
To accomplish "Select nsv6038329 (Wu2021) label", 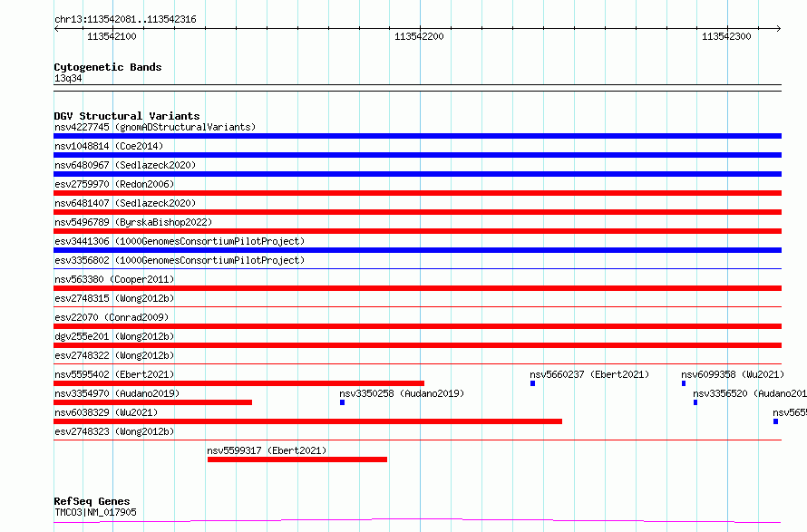I will coord(106,412).
